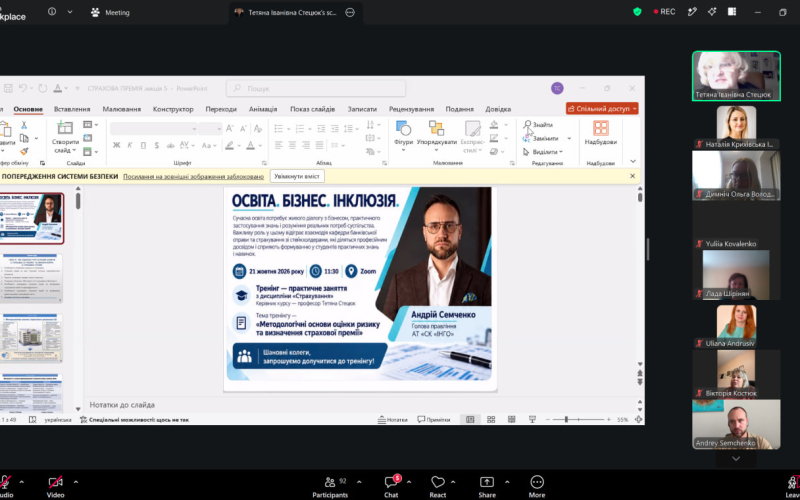This screenshot has width=800, height=500.
Task: Click the Slide Show icon in status bar
Action: (x=532, y=419)
